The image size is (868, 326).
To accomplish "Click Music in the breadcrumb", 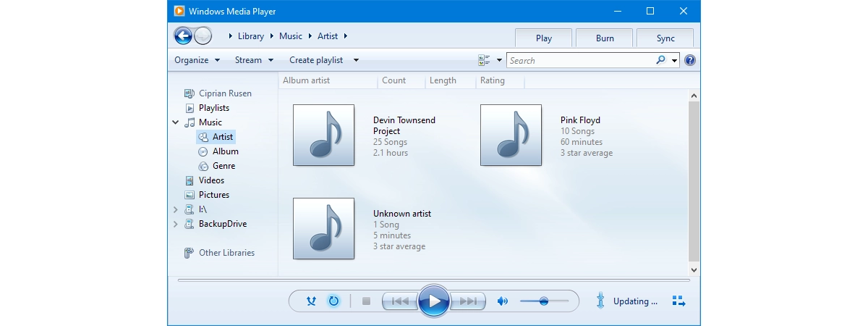I will pos(291,35).
